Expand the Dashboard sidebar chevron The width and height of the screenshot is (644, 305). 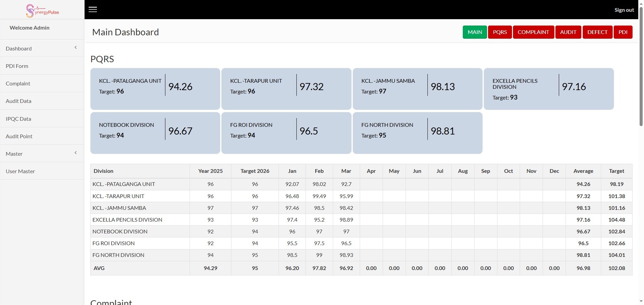click(76, 47)
